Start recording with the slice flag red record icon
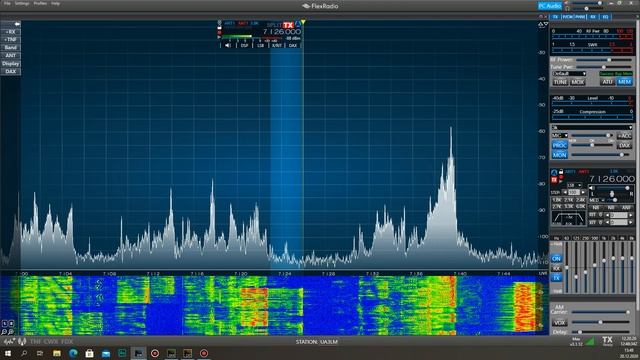The image size is (640, 360). [220, 33]
